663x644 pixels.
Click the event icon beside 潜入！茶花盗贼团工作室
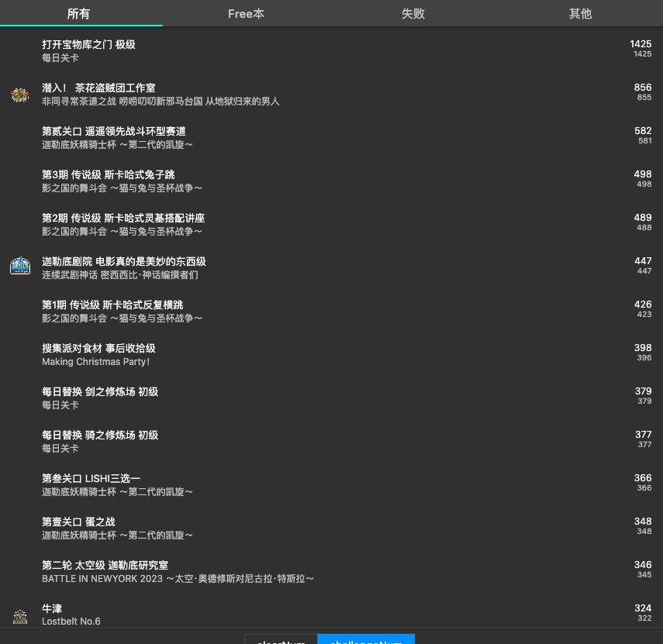(x=20, y=95)
